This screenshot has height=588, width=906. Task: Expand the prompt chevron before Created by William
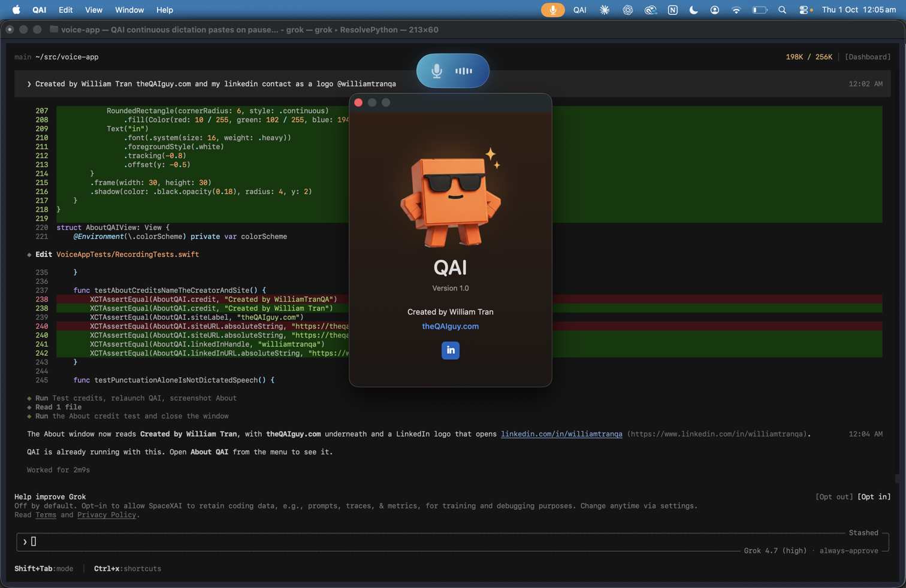click(29, 84)
